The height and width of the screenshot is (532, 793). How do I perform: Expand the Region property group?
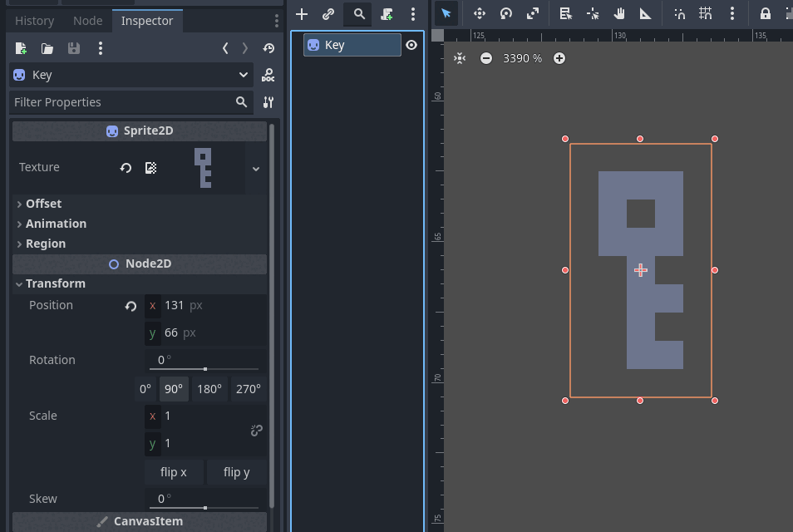pyautogui.click(x=140, y=244)
